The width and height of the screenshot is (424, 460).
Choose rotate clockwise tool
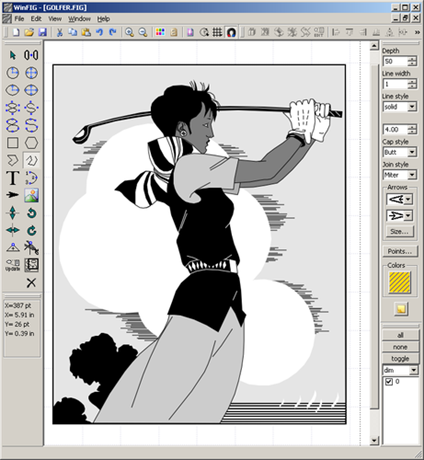31,230
